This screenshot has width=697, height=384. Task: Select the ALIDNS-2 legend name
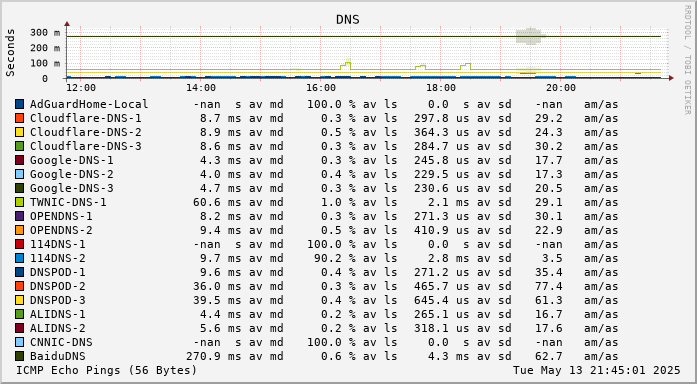tap(57, 328)
